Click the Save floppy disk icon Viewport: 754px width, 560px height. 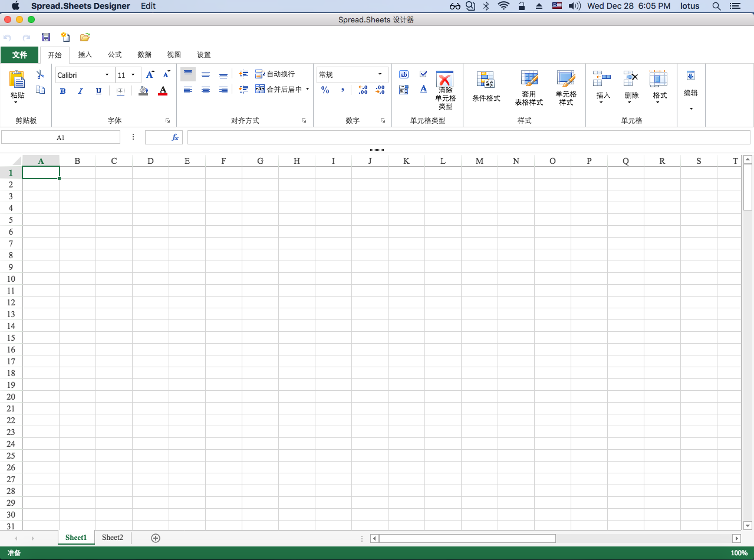(46, 37)
